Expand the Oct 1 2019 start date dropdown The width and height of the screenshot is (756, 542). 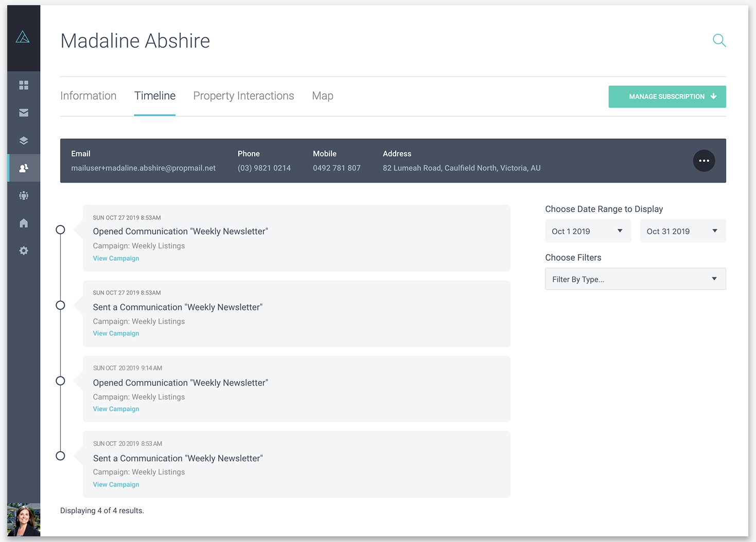[588, 231]
